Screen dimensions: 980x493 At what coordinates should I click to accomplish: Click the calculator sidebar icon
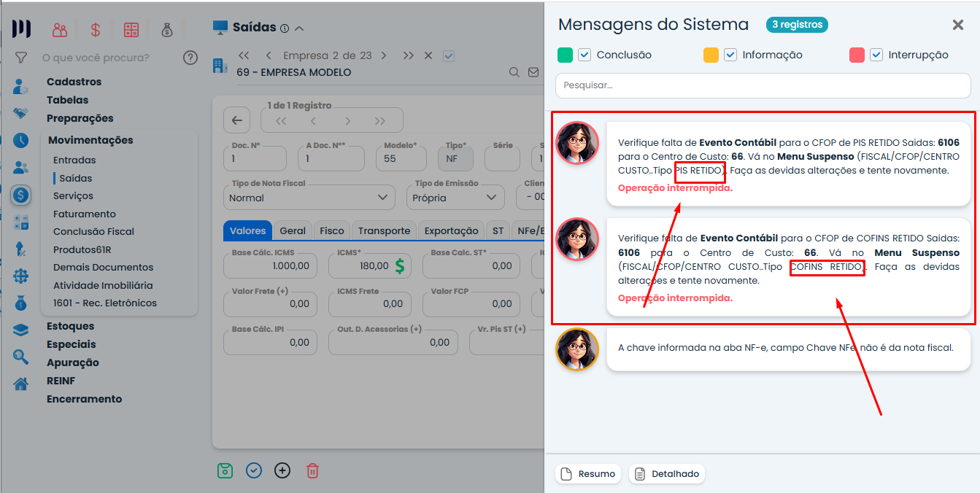20,222
